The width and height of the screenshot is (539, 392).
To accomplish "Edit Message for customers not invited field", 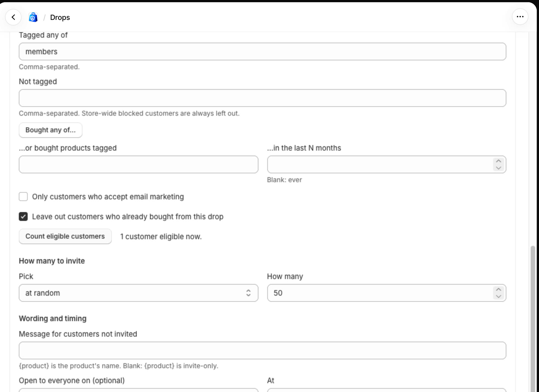I will 262,350.
